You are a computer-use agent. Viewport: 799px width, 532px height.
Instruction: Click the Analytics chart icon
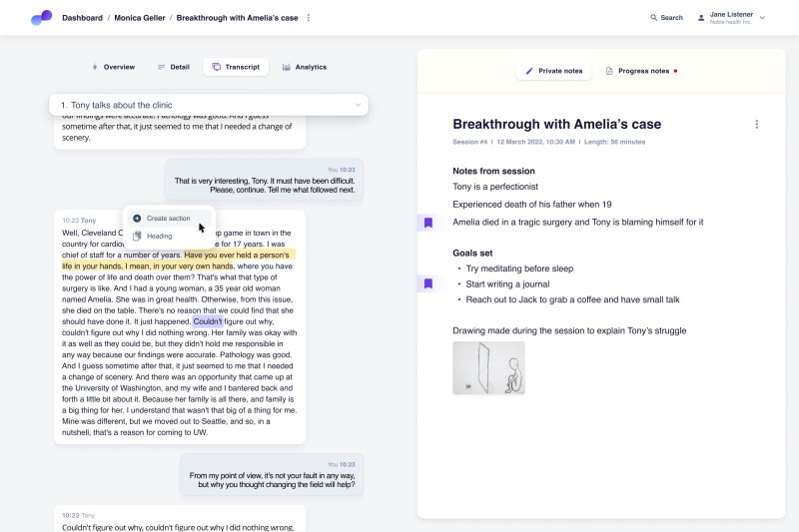[287, 67]
